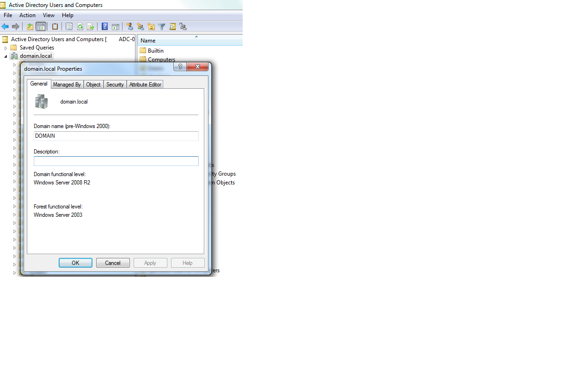Click the Builtin folder icon
This screenshot has width=588, height=373.
pos(143,50)
